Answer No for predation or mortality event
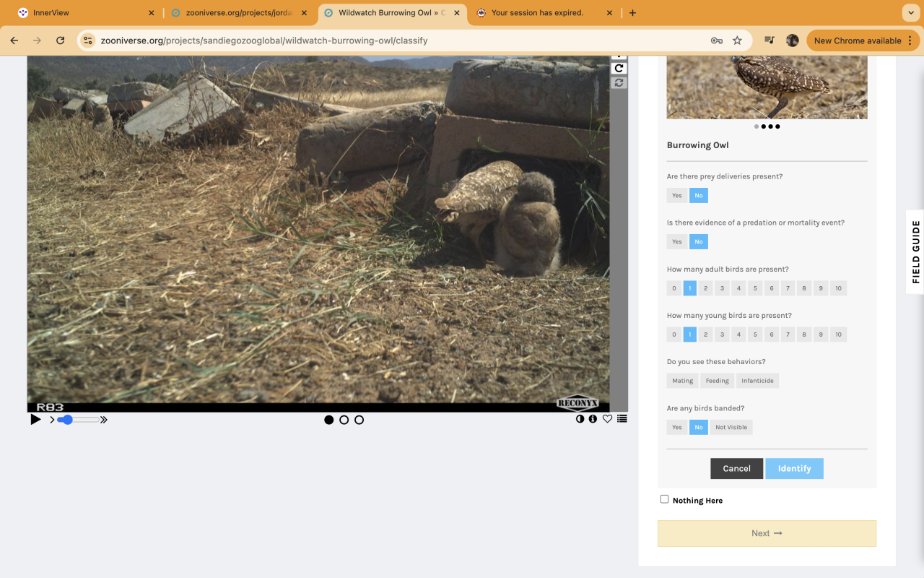924x578 pixels. pos(699,241)
